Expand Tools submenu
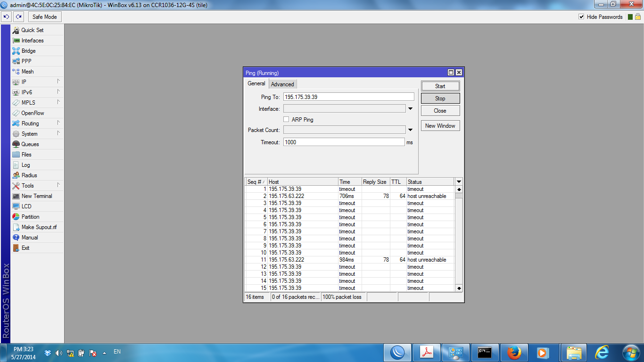This screenshot has height=362, width=644. [x=58, y=185]
